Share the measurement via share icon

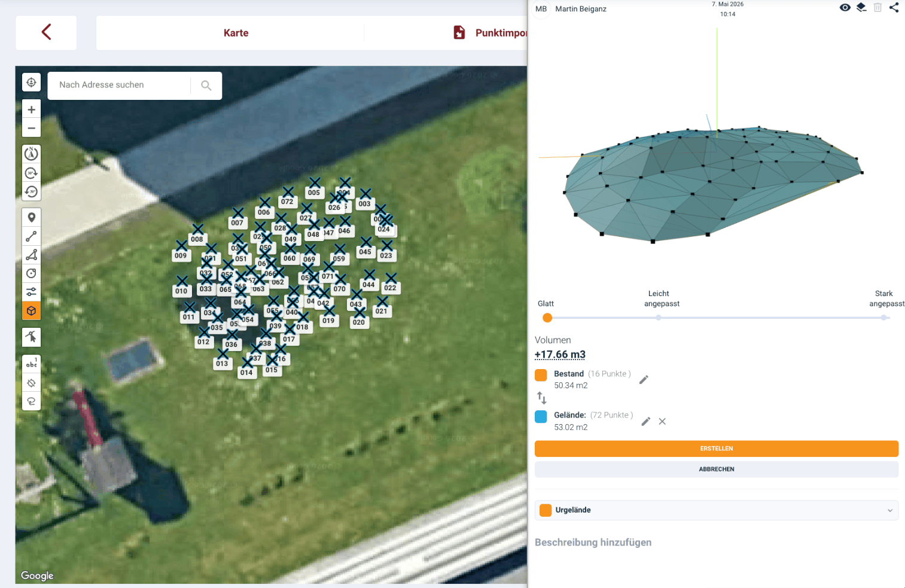click(894, 8)
